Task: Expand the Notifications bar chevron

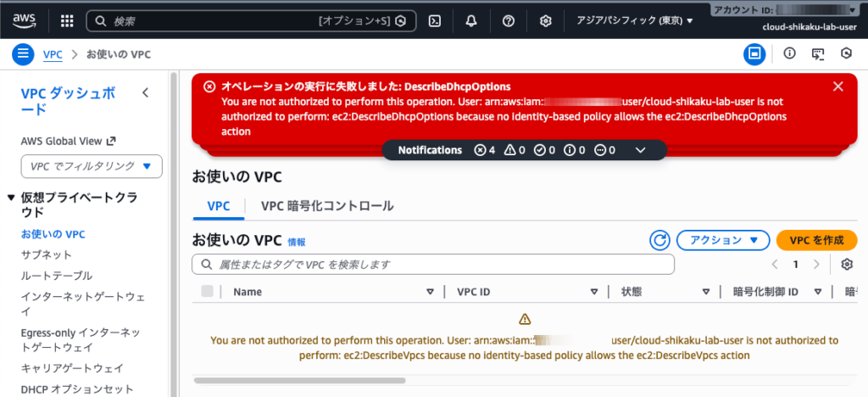Action: 641,150
